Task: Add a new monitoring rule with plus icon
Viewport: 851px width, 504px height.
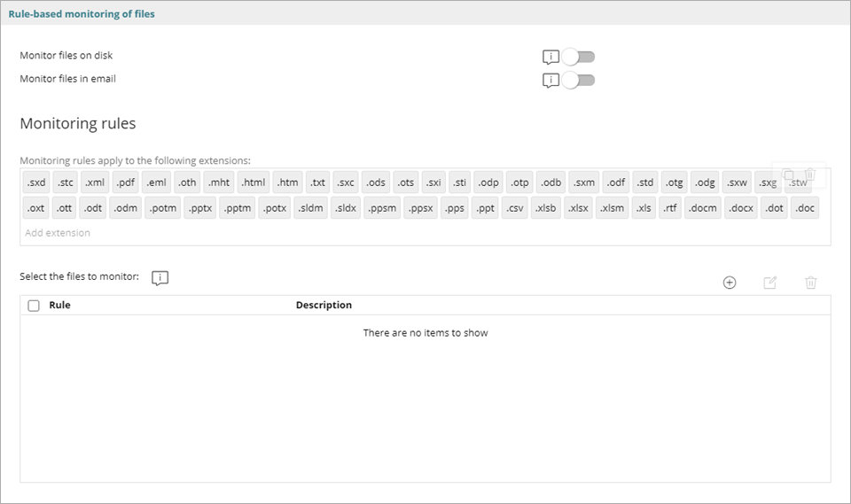Action: [x=730, y=283]
